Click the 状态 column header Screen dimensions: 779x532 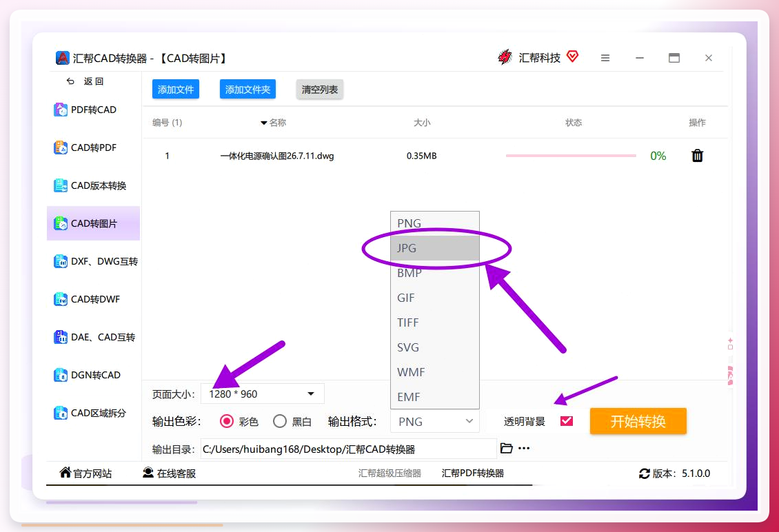574,123
